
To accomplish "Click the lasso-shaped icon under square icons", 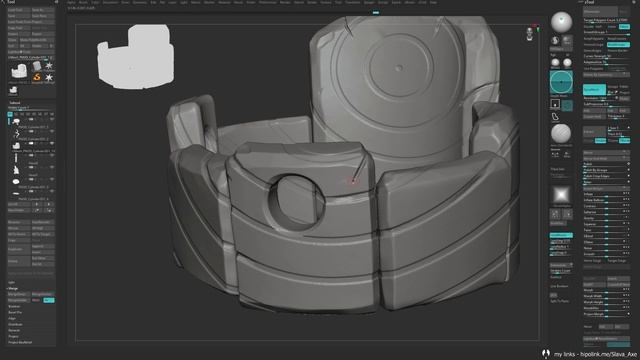I will pos(556,118).
